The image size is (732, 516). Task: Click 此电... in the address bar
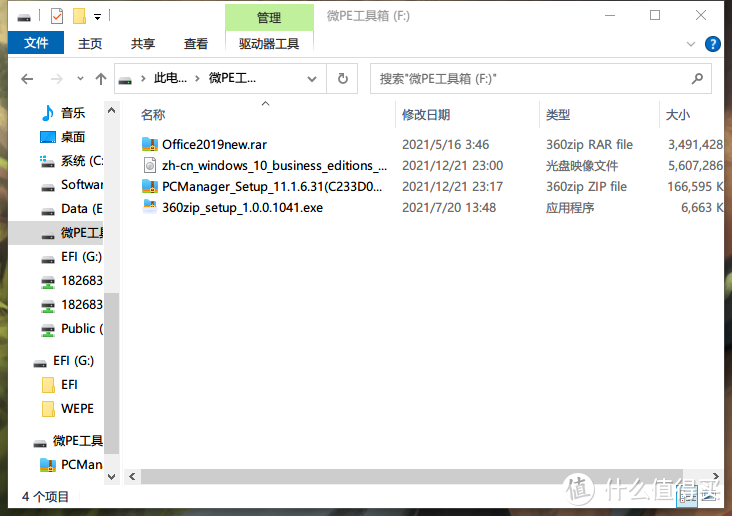click(170, 78)
